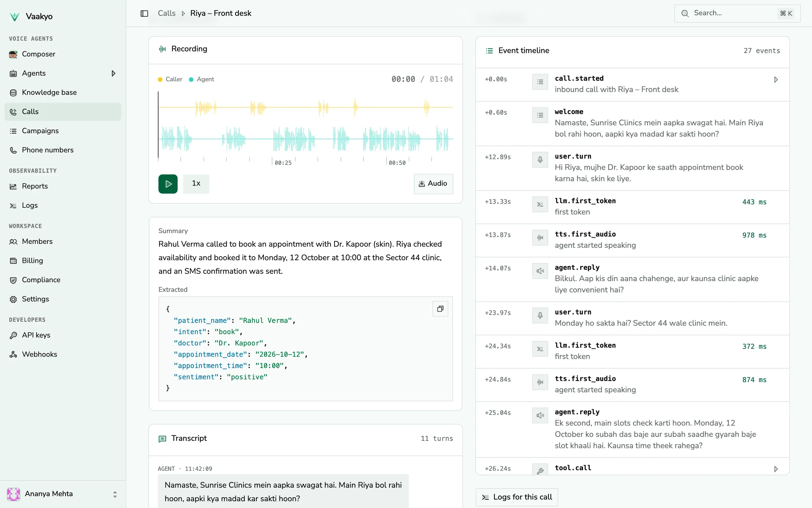Open Compliance page

[63, 280]
